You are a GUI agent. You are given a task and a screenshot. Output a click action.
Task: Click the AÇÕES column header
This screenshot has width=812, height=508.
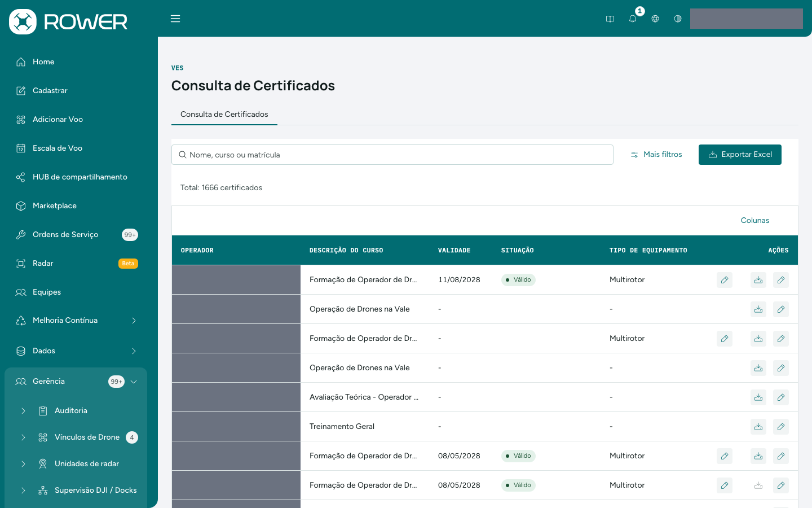[778, 250]
